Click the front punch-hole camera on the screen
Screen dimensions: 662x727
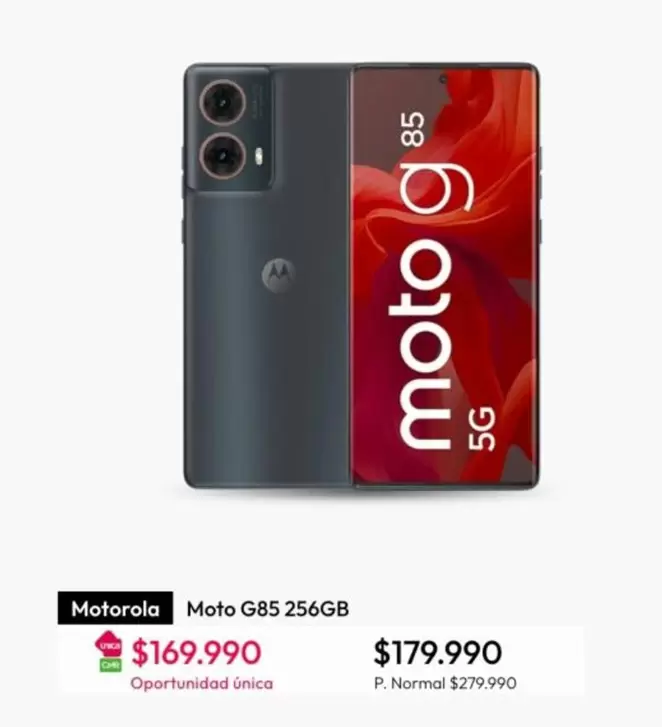point(443,78)
